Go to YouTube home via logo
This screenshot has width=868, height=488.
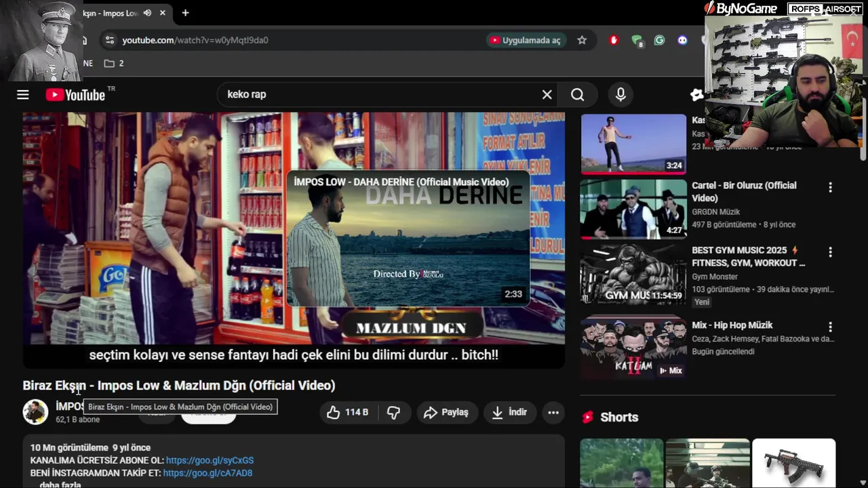(x=75, y=95)
